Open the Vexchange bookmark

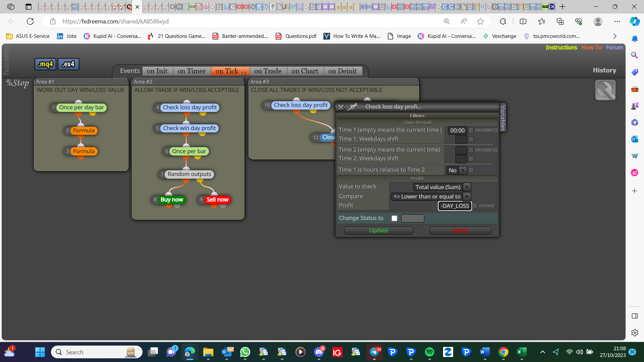(499, 36)
